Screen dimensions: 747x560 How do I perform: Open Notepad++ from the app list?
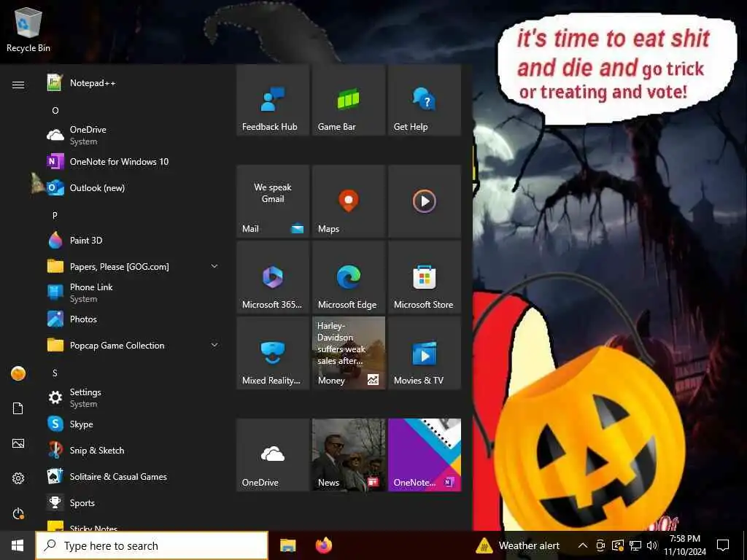point(131,83)
